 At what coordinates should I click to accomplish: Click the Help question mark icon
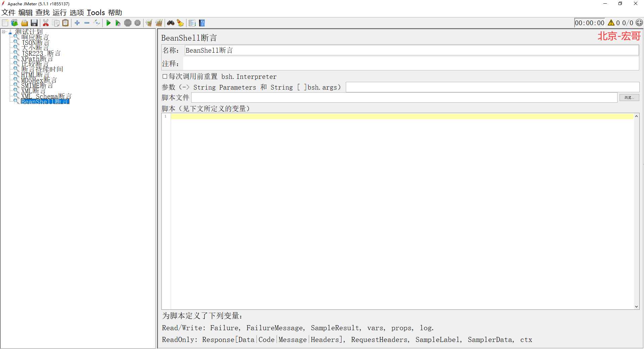tap(202, 23)
